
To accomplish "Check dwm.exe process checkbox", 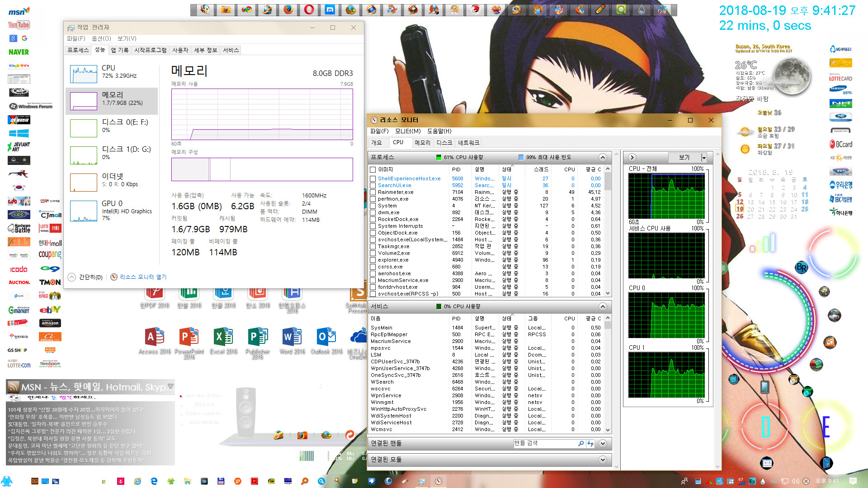I will [373, 212].
